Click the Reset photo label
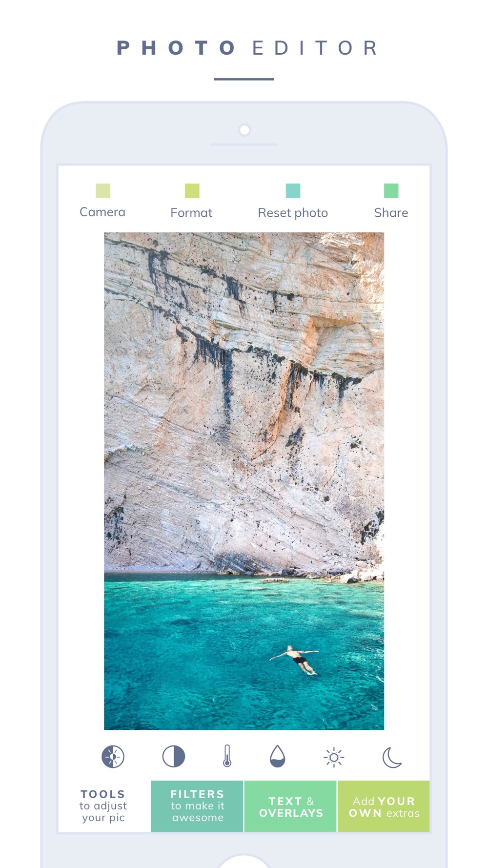The width and height of the screenshot is (488, 868). point(293,213)
